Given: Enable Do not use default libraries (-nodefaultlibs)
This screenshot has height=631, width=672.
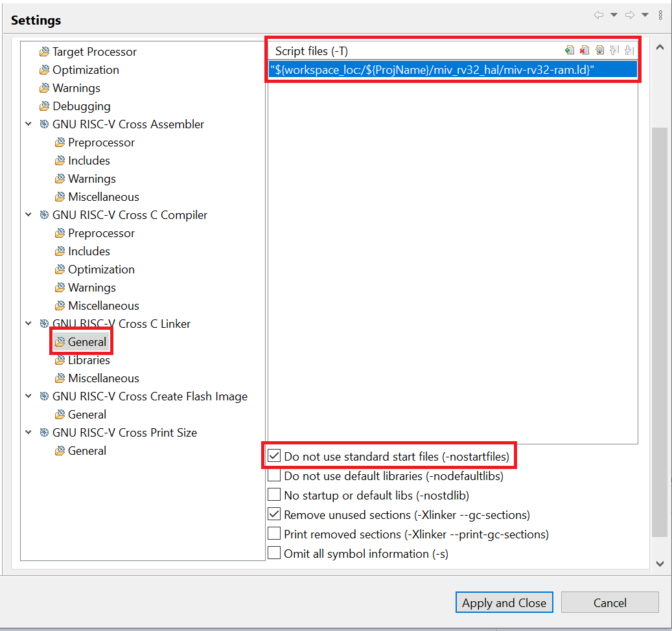Looking at the screenshot, I should 274,476.
